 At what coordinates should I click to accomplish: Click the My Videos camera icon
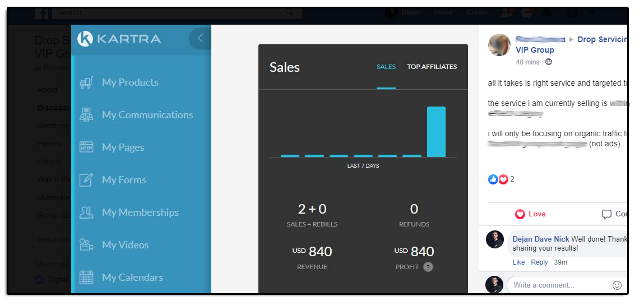click(86, 244)
